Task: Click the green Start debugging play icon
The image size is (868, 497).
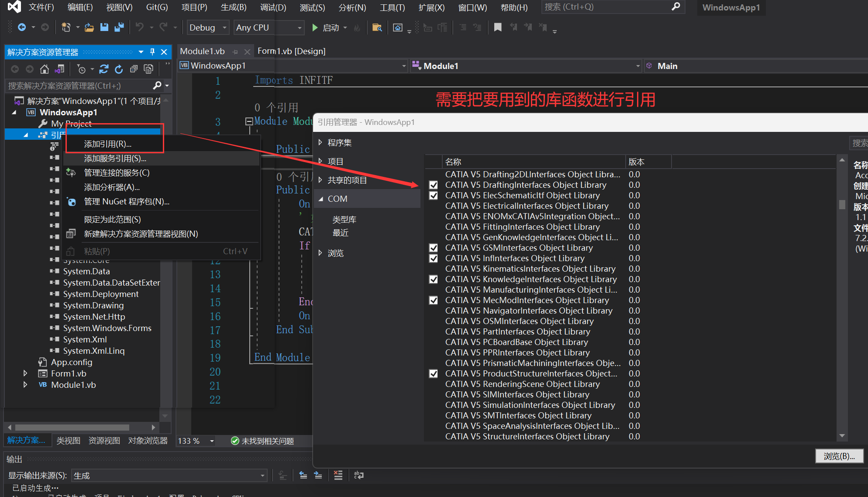Action: [315, 28]
